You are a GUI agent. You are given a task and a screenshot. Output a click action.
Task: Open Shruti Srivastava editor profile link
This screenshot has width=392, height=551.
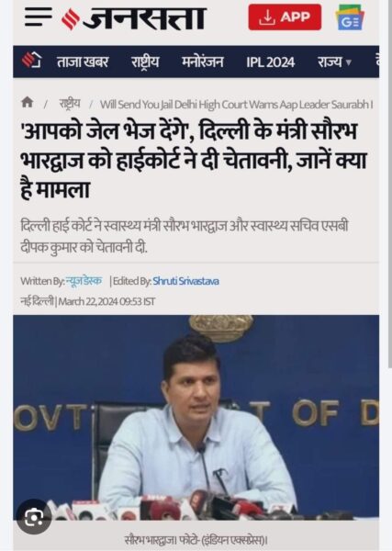pos(185,281)
